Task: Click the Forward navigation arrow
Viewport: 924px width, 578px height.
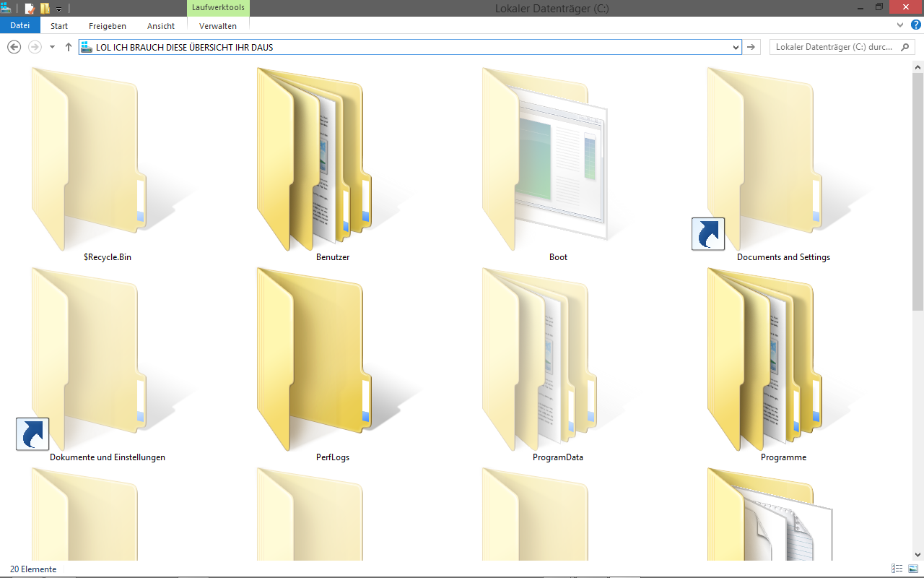Action: click(35, 47)
